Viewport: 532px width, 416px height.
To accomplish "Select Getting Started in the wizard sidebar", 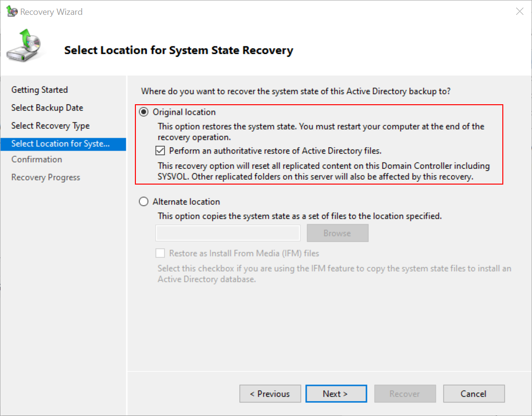I will [39, 89].
